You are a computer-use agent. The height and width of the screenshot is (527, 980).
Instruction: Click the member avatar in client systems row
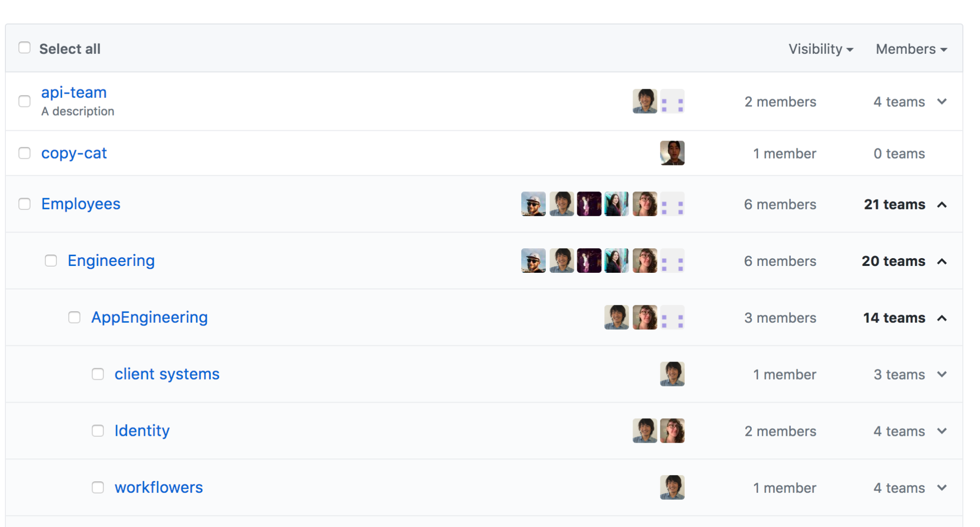pos(672,374)
